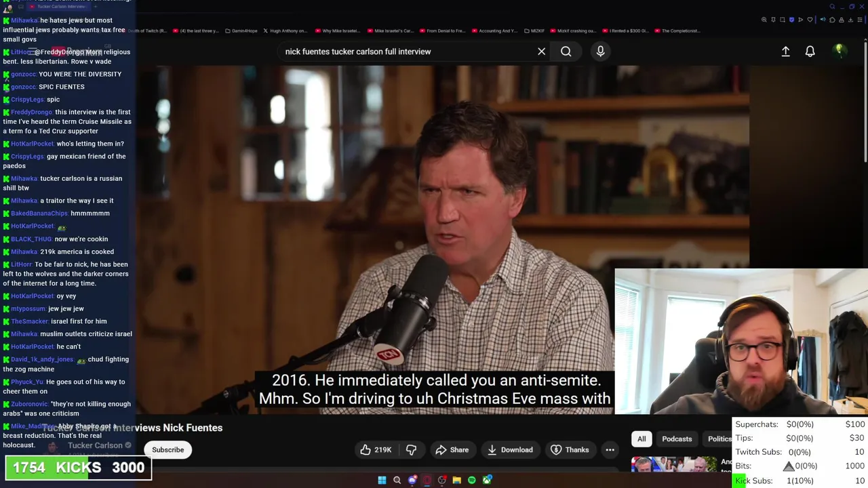The height and width of the screenshot is (488, 868).
Task: Open File Explorer from the taskbar
Action: point(457,480)
